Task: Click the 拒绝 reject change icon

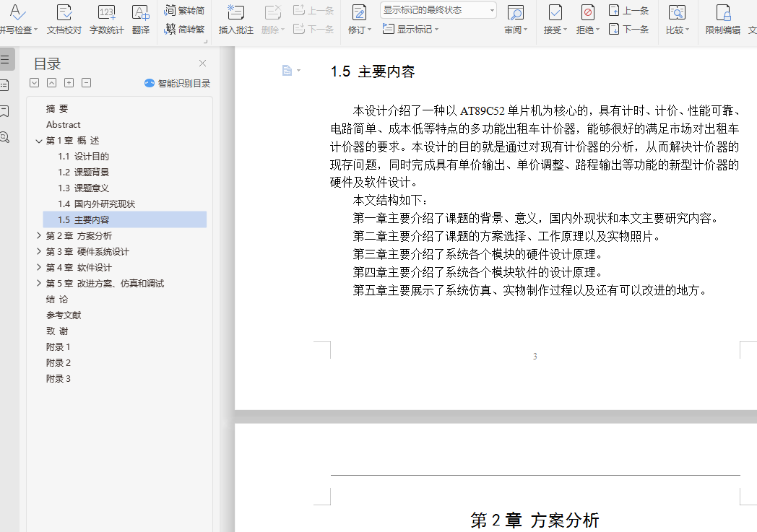Action: [587, 12]
